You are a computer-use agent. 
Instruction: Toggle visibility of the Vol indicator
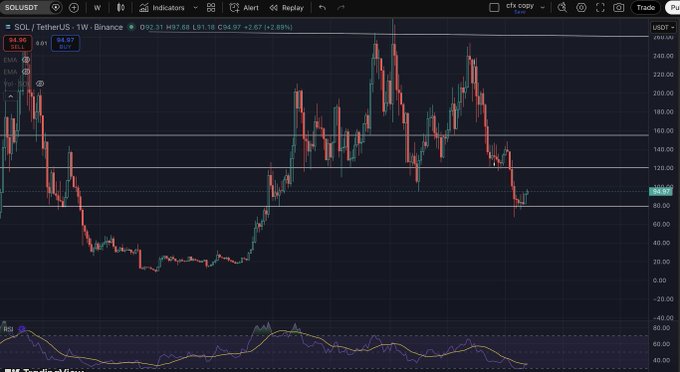click(x=40, y=84)
